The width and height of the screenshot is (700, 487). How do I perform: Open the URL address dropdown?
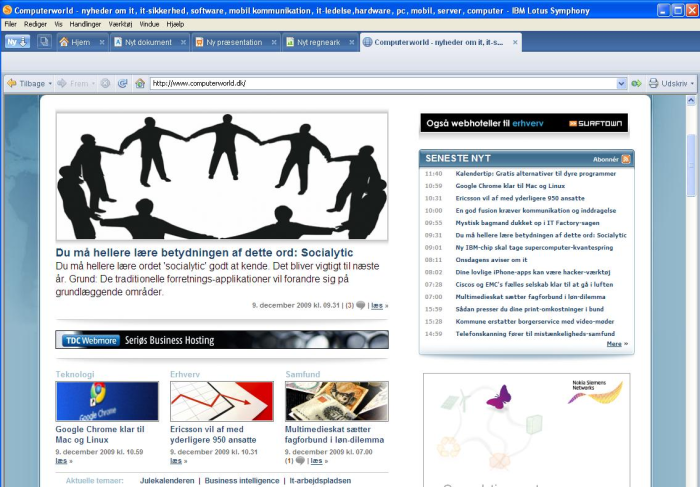pos(621,83)
